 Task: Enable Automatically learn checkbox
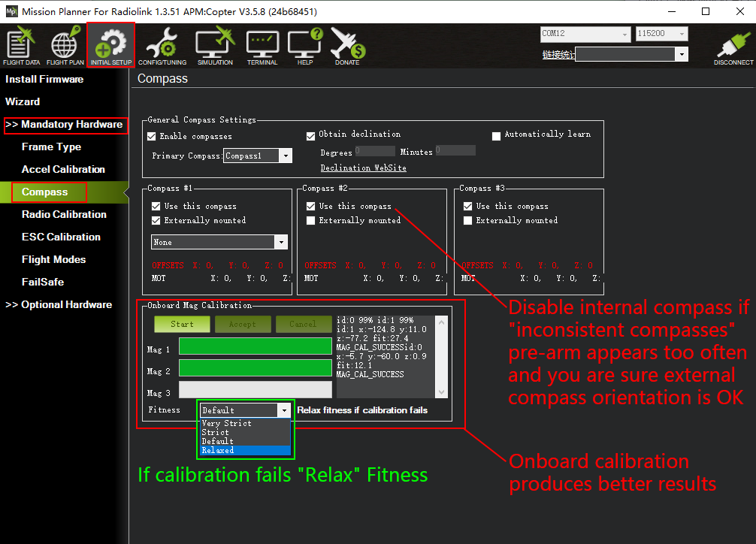496,135
